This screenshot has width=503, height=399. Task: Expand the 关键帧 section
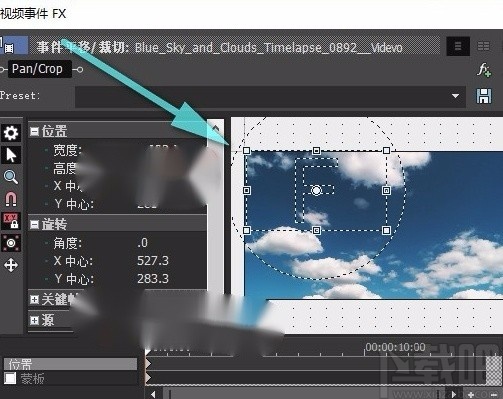click(34, 300)
